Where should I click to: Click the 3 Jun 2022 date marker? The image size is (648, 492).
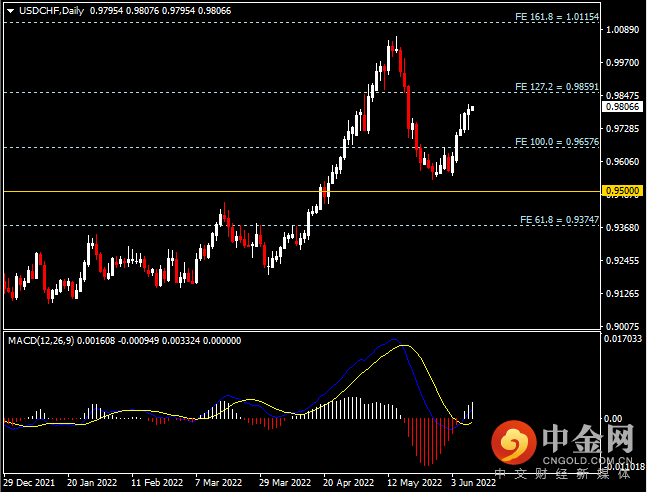tap(474, 482)
